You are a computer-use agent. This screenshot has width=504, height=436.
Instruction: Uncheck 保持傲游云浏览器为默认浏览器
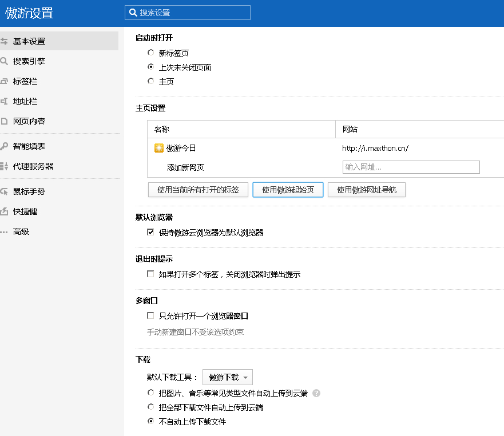coord(150,232)
